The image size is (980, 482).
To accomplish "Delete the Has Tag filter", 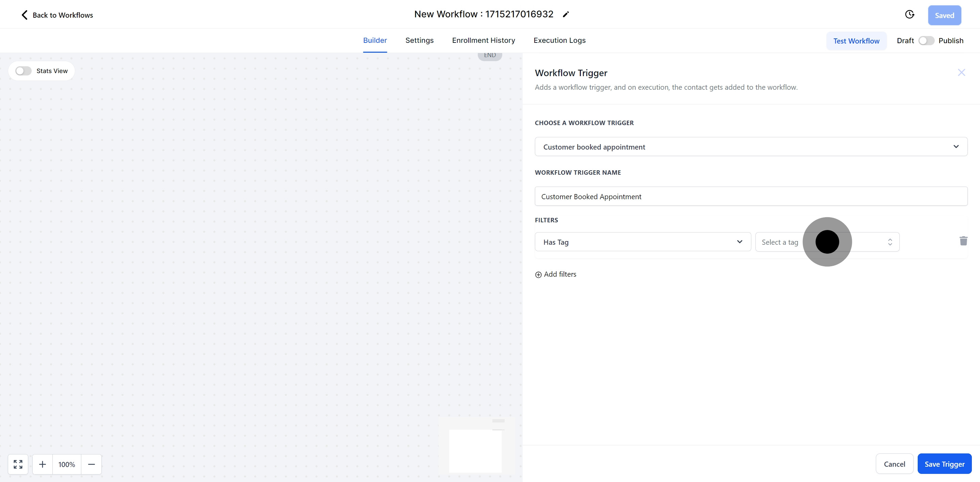I will [963, 241].
